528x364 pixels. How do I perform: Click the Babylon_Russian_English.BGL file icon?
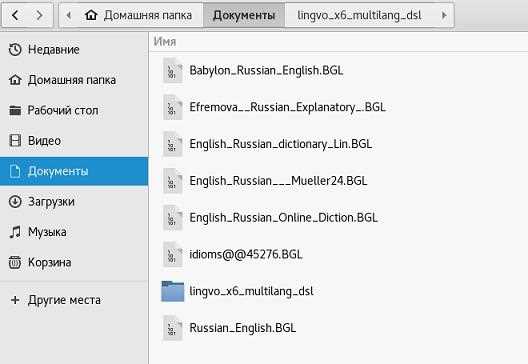point(173,70)
